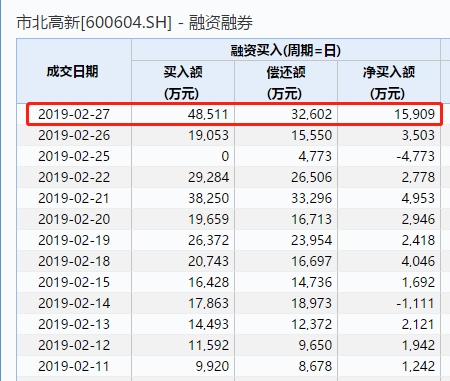Viewport: 450px width, 381px height.
Task: Click buy amount value 48,511
Action: (x=208, y=114)
